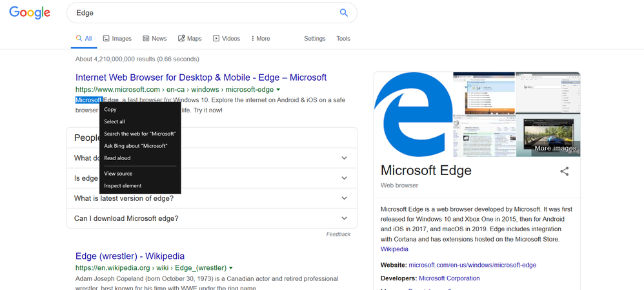Select Search the web for "Microsoft"
This screenshot has width=644, height=290.
tap(140, 134)
